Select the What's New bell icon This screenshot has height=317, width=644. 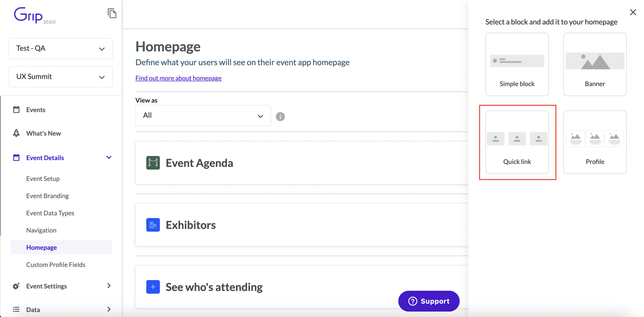click(x=16, y=133)
